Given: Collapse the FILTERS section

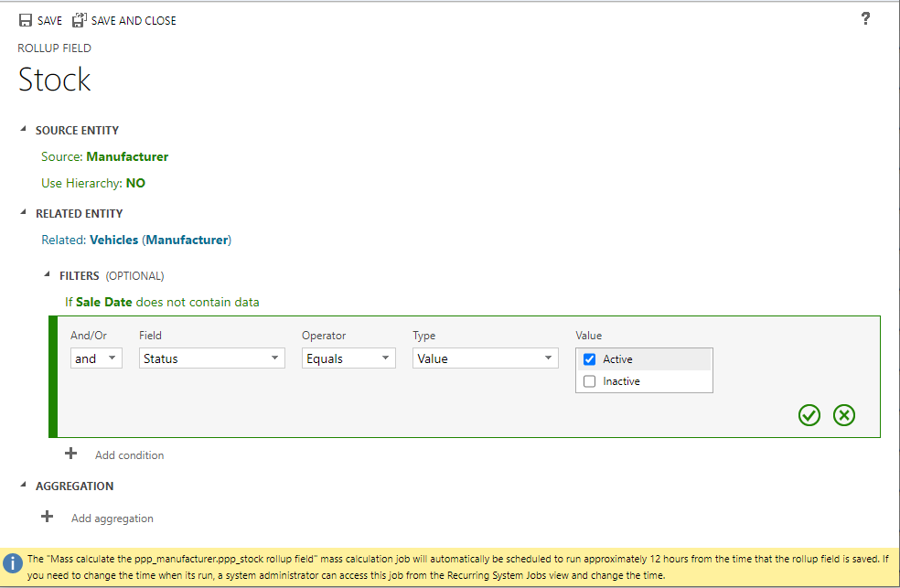Looking at the screenshot, I should pos(46,274).
